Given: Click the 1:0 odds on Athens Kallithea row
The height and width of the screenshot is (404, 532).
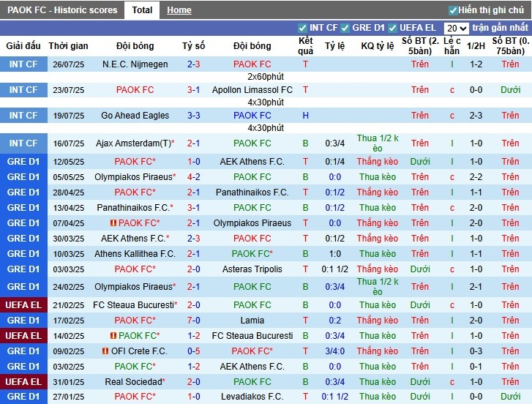Looking at the screenshot, I should point(335,254).
